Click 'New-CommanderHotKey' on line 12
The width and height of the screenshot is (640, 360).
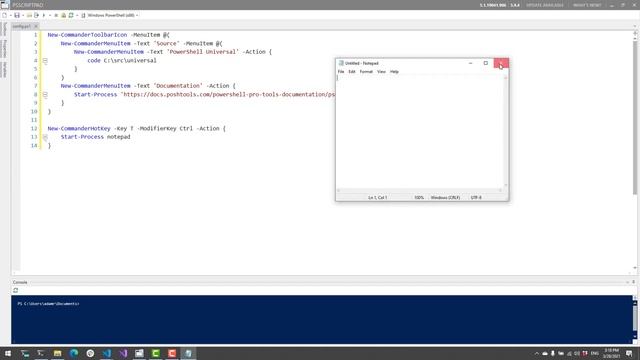[x=79, y=128]
